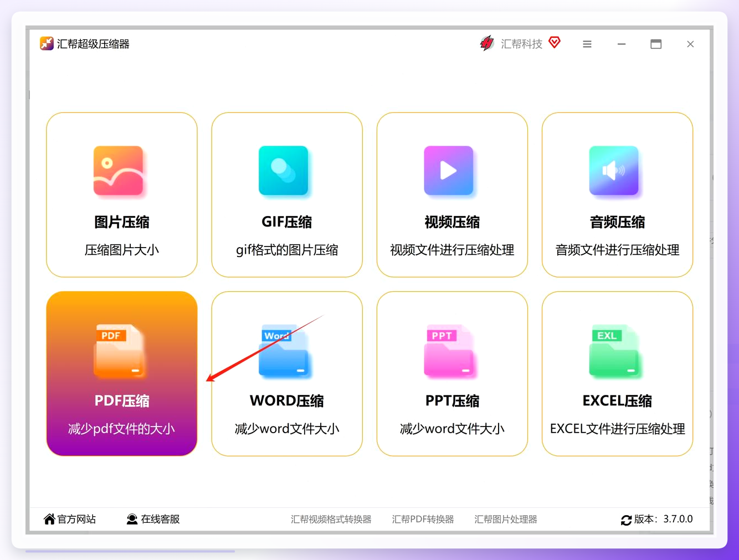Click 音频压缩 card title

pyautogui.click(x=617, y=222)
